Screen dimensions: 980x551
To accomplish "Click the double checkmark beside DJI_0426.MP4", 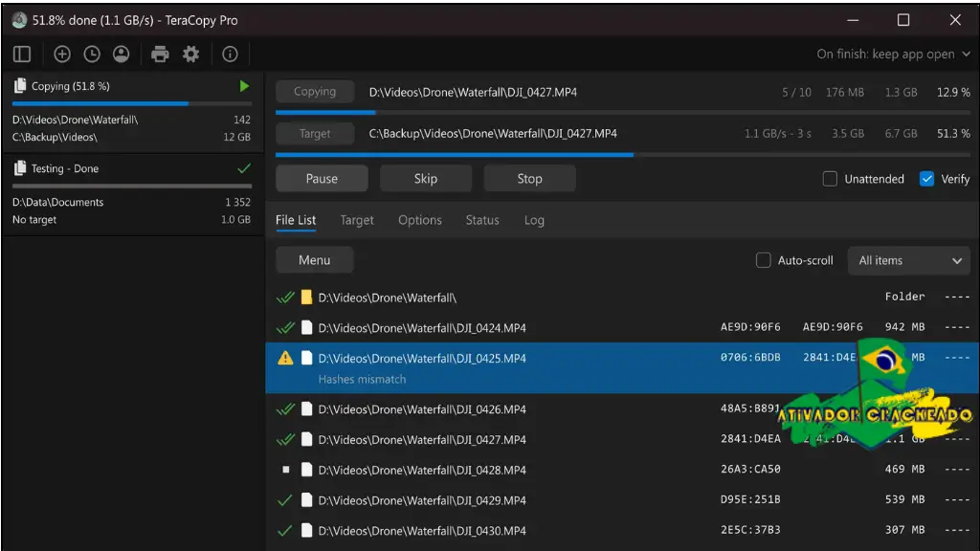I will coord(285,409).
